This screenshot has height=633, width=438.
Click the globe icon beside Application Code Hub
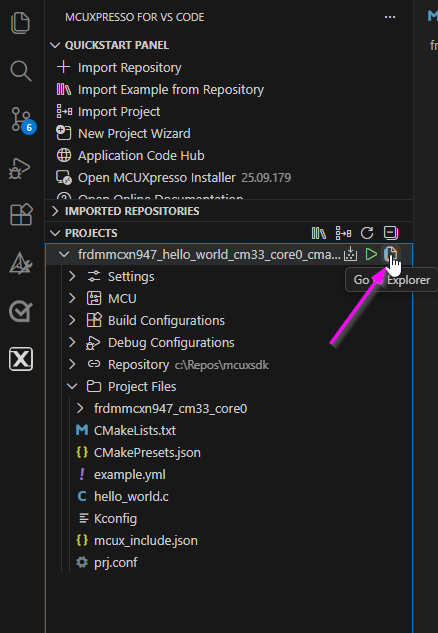tap(64, 155)
